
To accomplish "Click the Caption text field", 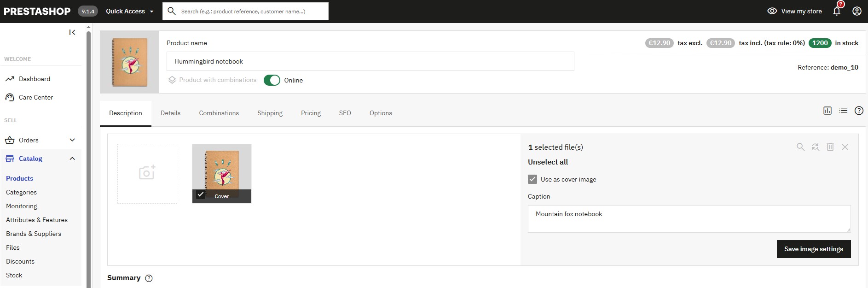I will (x=689, y=219).
